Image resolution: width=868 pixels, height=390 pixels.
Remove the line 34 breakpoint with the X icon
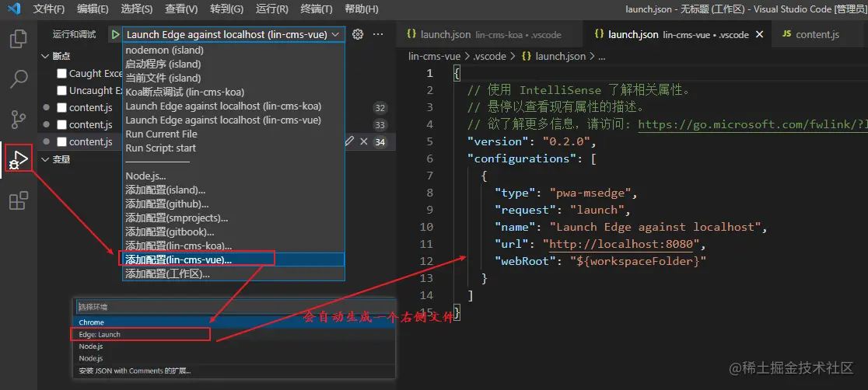364,141
